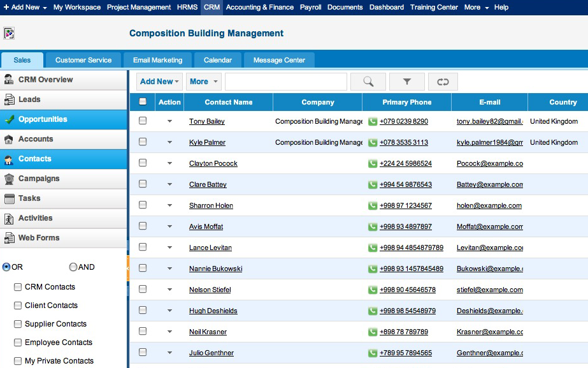Click the phone icon for Hugh Deshields
The height and width of the screenshot is (368, 588).
pos(373,311)
